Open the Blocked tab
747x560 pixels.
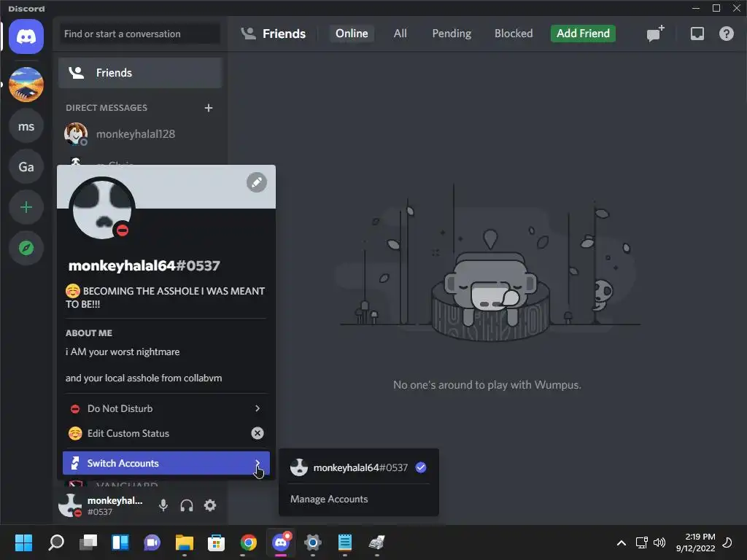tap(514, 34)
